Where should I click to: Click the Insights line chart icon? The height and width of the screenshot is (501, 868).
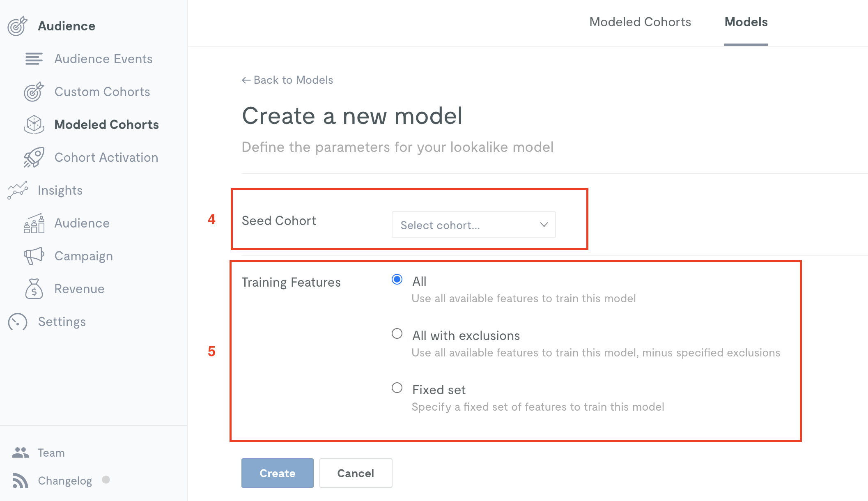pos(17,190)
